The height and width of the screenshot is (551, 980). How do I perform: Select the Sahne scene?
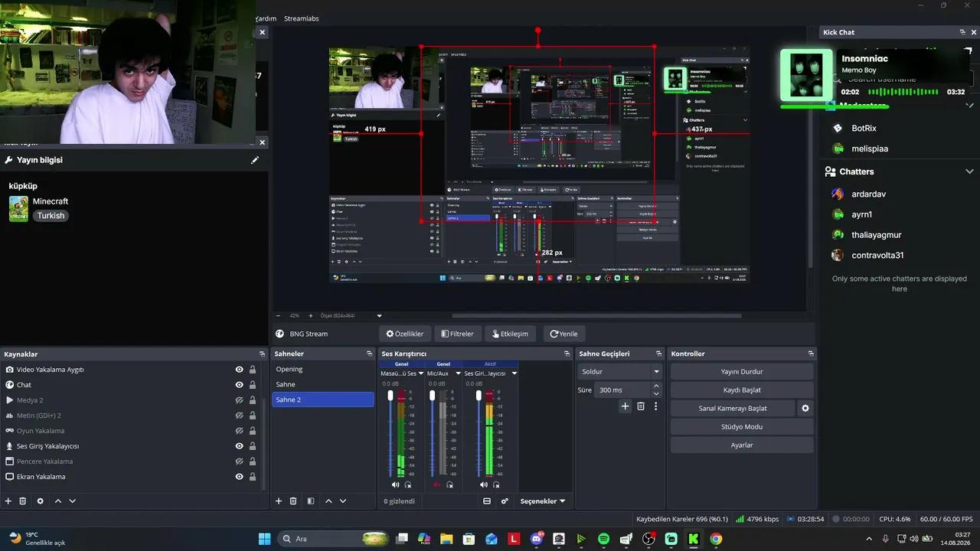(323, 384)
